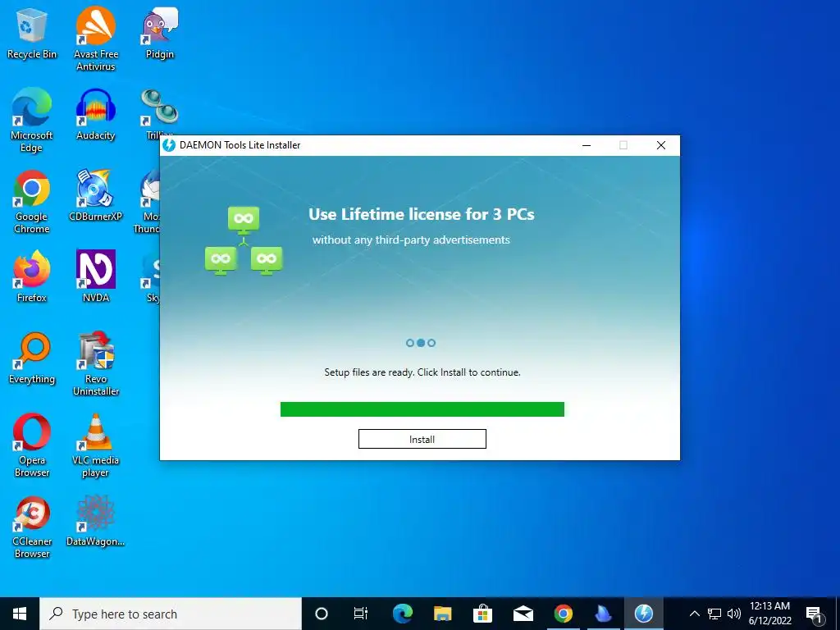The width and height of the screenshot is (840, 630).
Task: Select the Avast Free Antivirus desktop icon
Action: (x=96, y=39)
